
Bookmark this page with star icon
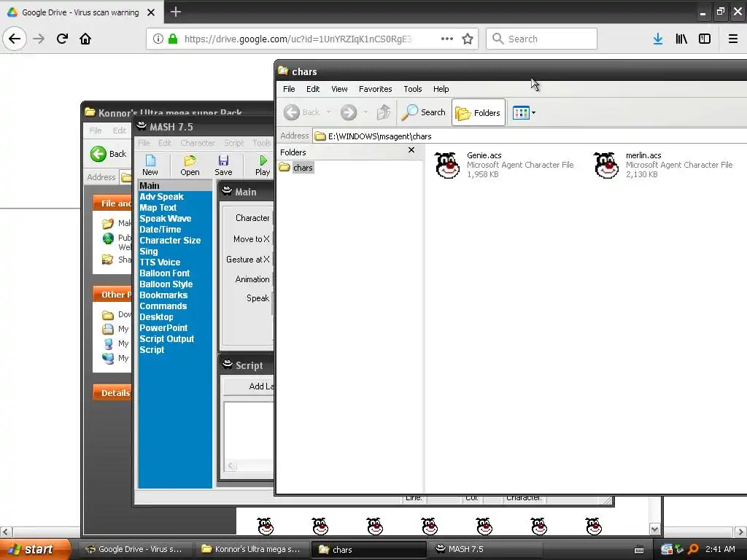pos(468,39)
